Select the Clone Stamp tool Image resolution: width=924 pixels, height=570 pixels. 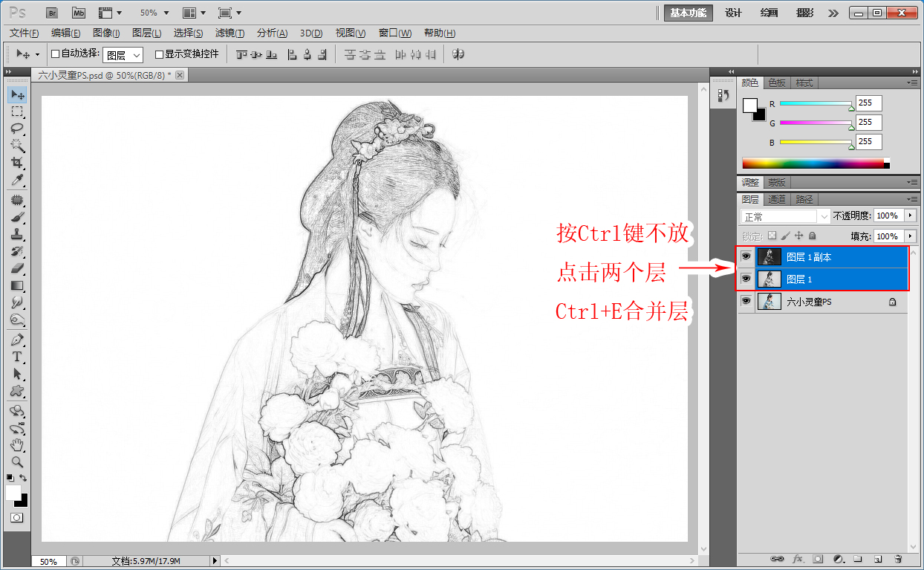(x=17, y=234)
